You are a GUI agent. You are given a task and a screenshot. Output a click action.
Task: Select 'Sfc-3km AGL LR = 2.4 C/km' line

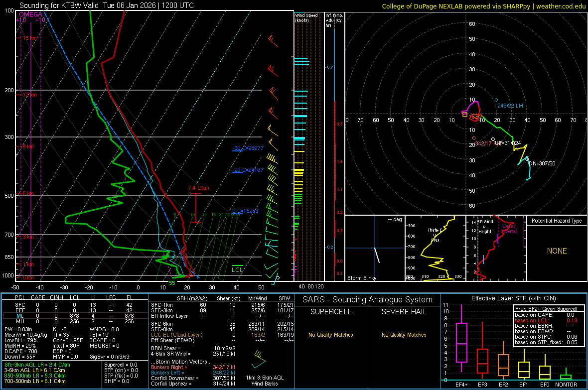37,365
